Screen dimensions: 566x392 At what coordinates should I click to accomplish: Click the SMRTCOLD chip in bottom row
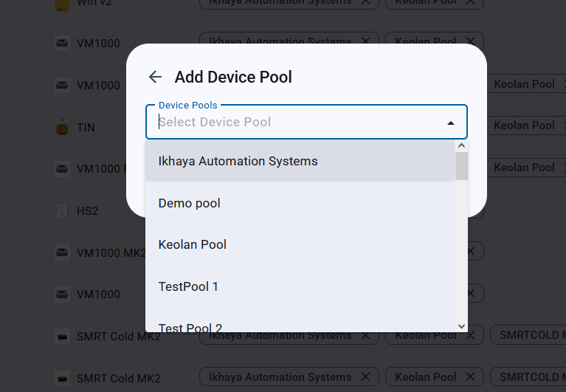tap(528, 377)
